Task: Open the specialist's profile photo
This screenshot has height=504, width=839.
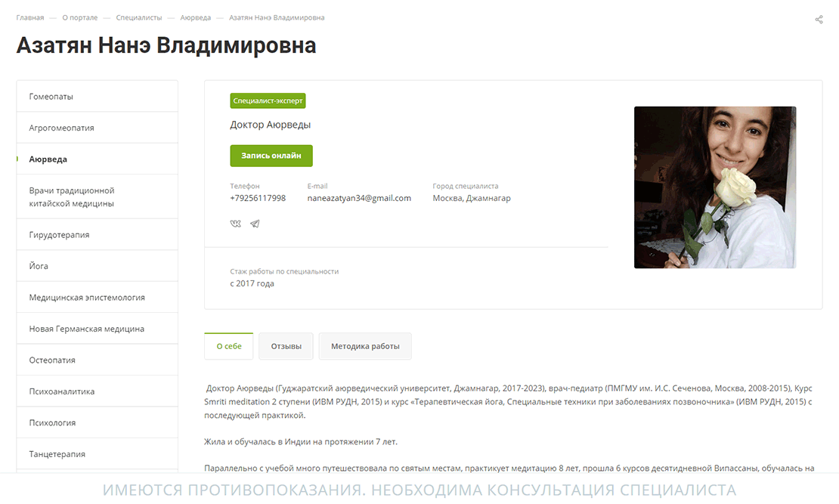Action: click(x=715, y=187)
